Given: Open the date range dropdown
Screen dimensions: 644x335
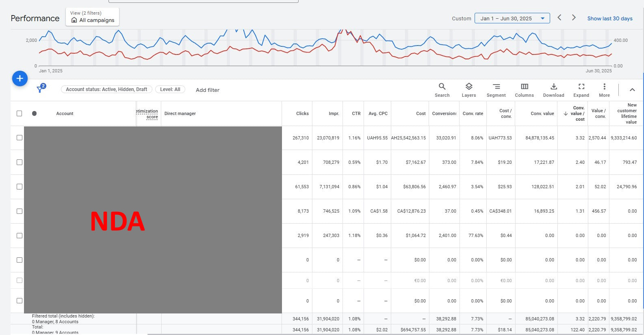Looking at the screenshot, I should (x=512, y=18).
